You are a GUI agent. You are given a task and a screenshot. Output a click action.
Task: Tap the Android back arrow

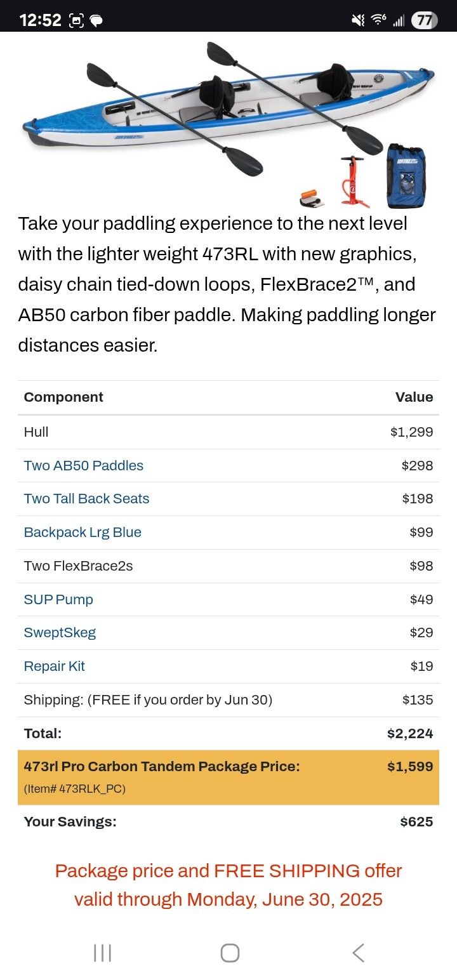point(358,953)
